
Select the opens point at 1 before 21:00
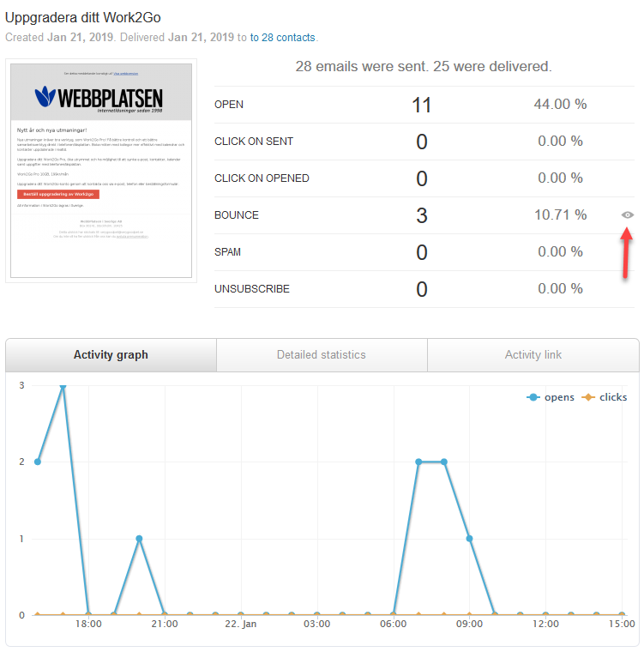point(139,539)
